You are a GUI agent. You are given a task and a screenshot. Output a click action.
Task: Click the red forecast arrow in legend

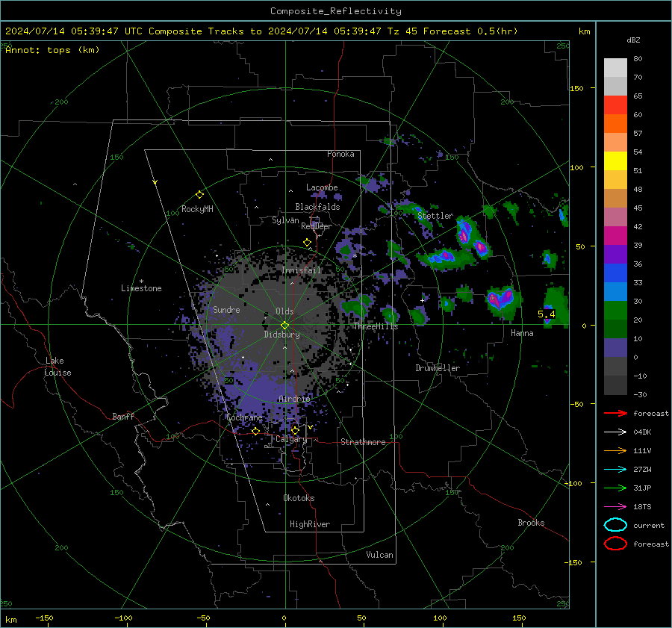click(615, 413)
